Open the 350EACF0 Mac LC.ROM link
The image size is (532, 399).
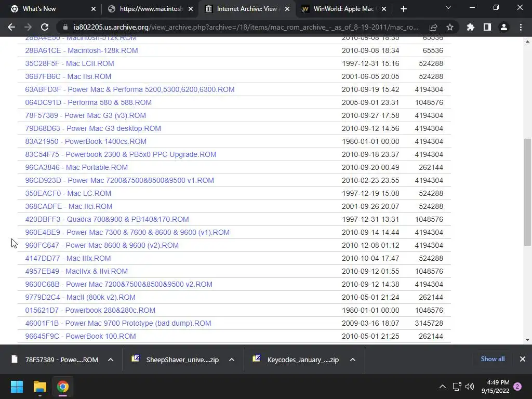[x=68, y=193]
